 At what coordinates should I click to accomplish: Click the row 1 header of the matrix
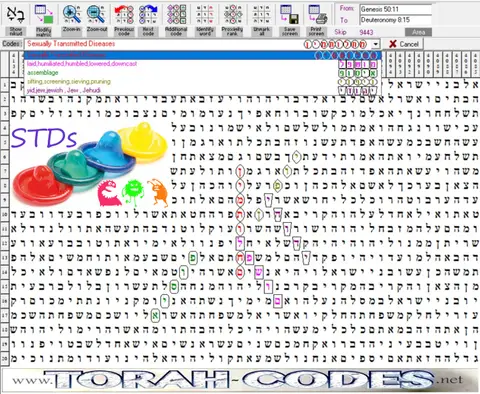pos(5,85)
